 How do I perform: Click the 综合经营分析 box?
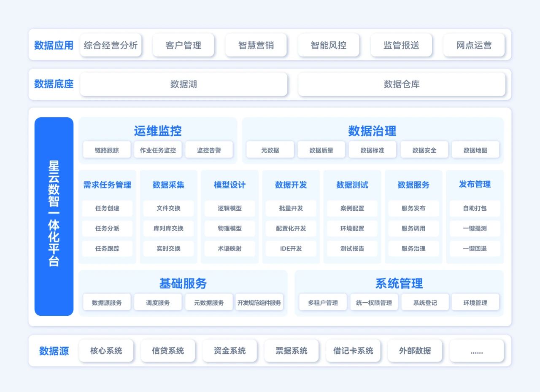111,45
